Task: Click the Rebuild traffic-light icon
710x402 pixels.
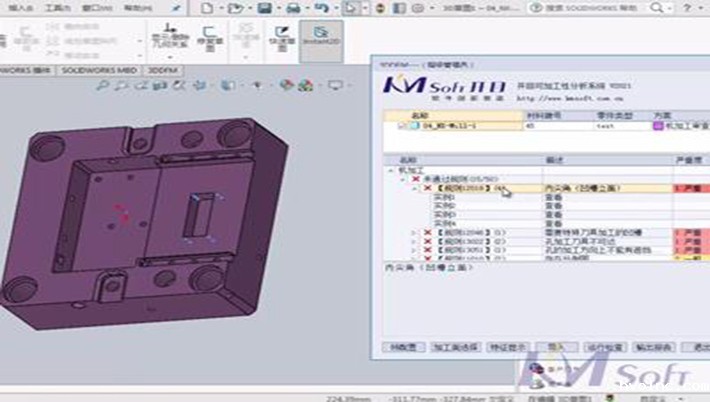Action: tap(380, 8)
